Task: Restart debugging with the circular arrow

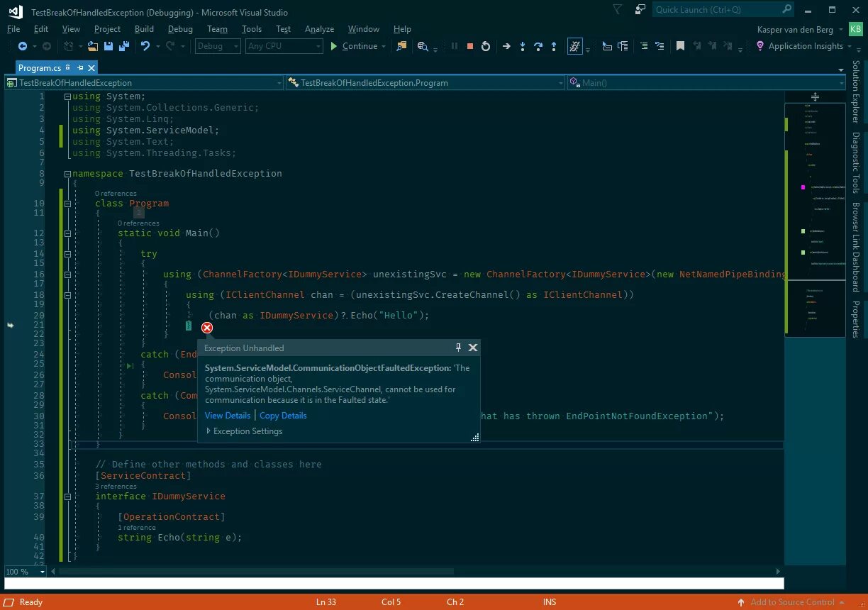Action: click(x=486, y=46)
